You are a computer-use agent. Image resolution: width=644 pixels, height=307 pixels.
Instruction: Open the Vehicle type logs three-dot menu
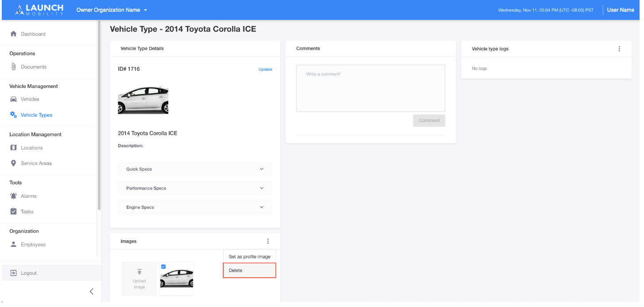point(619,49)
